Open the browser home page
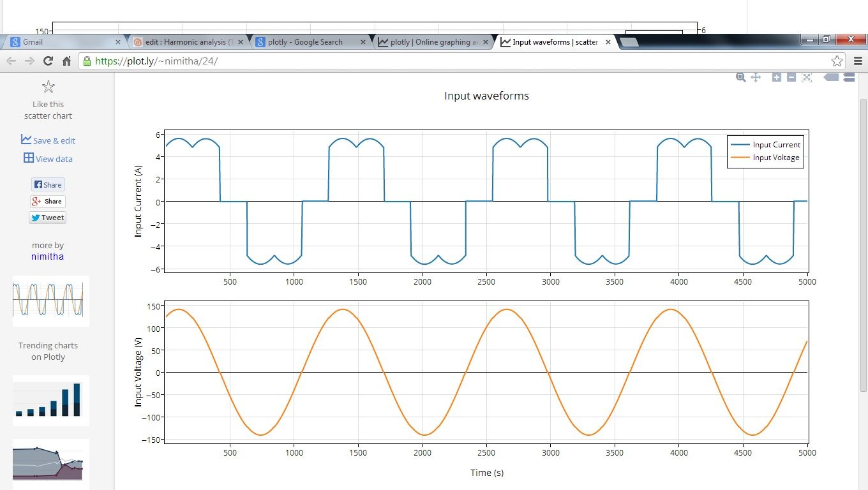This screenshot has height=490, width=868. coord(66,61)
